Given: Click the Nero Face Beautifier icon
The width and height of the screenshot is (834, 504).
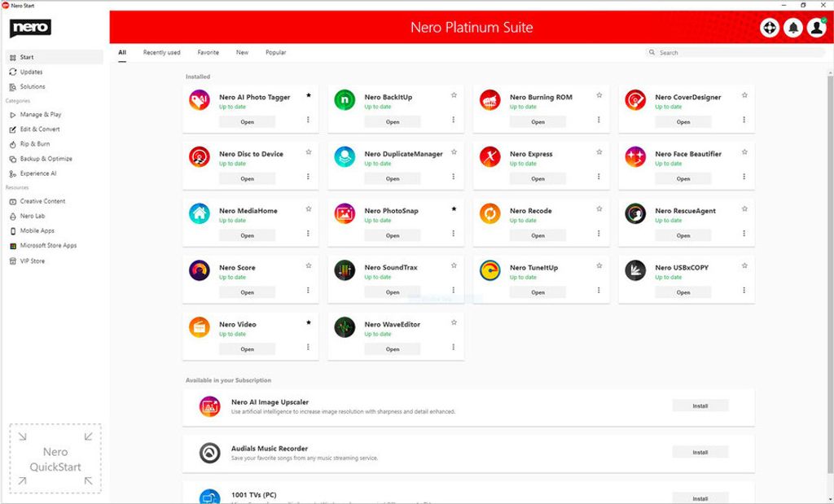Looking at the screenshot, I should tap(635, 157).
